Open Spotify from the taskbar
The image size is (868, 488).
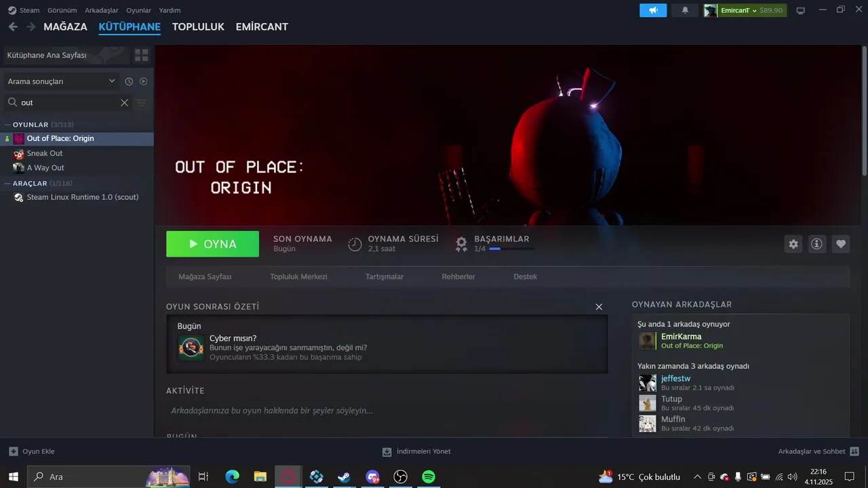point(428,476)
